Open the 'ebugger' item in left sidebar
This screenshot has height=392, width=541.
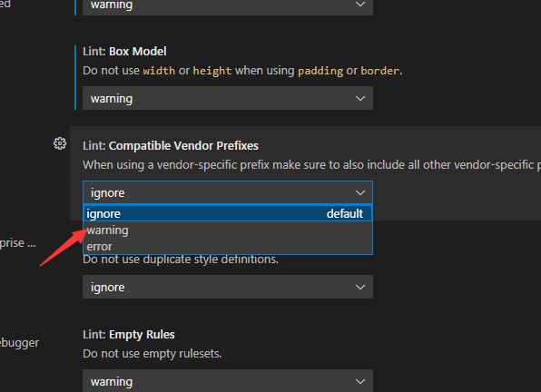point(19,343)
